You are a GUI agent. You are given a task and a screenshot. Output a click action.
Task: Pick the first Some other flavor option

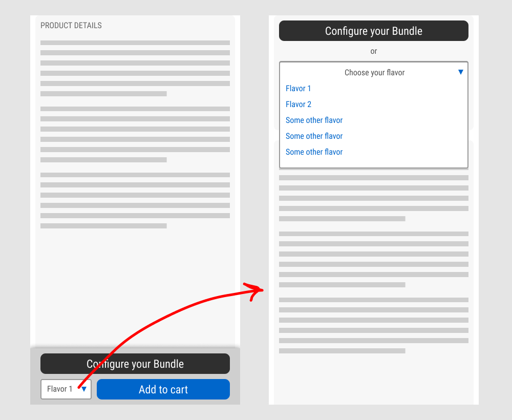click(314, 120)
